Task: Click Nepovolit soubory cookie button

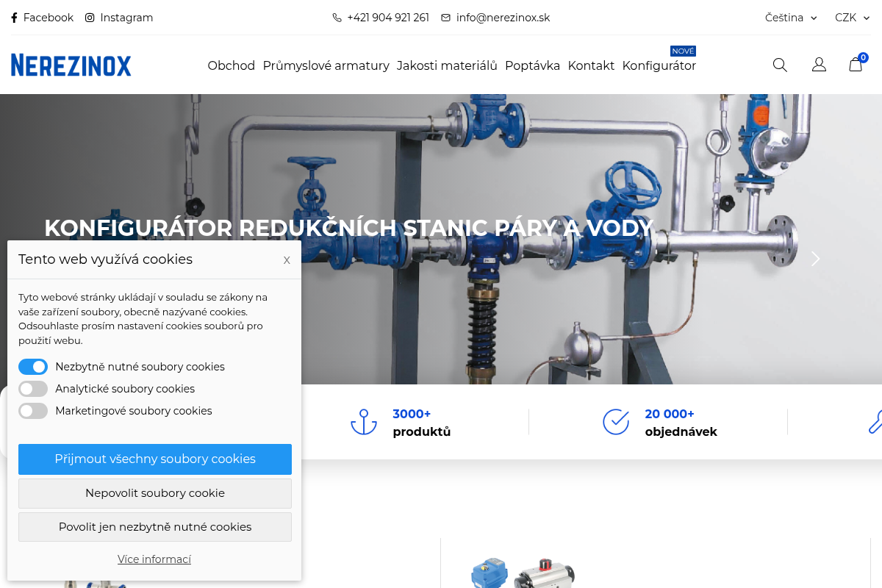Action: click(155, 493)
